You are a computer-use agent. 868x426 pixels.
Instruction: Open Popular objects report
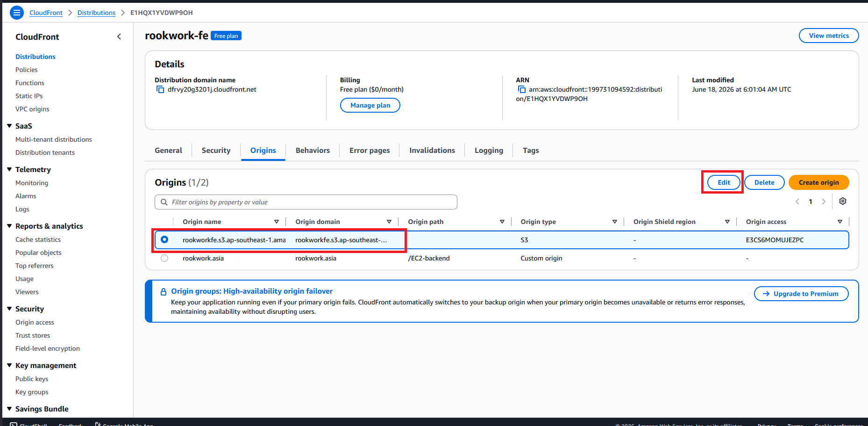tap(38, 253)
